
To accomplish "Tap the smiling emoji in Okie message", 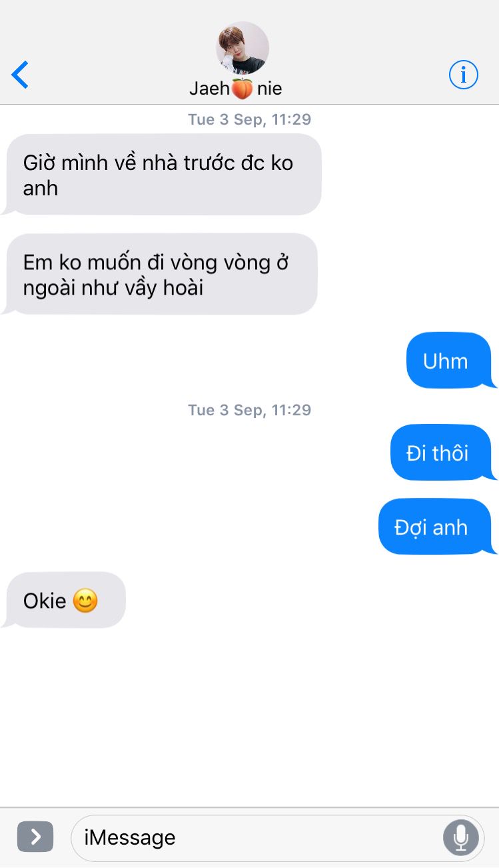I will click(x=85, y=601).
